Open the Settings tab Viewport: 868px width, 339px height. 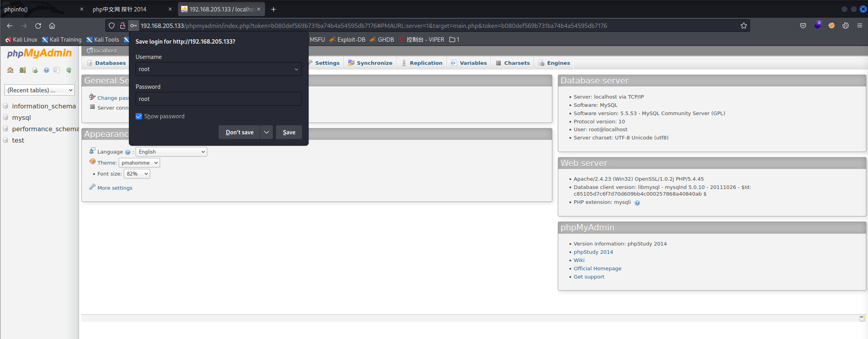(x=323, y=63)
